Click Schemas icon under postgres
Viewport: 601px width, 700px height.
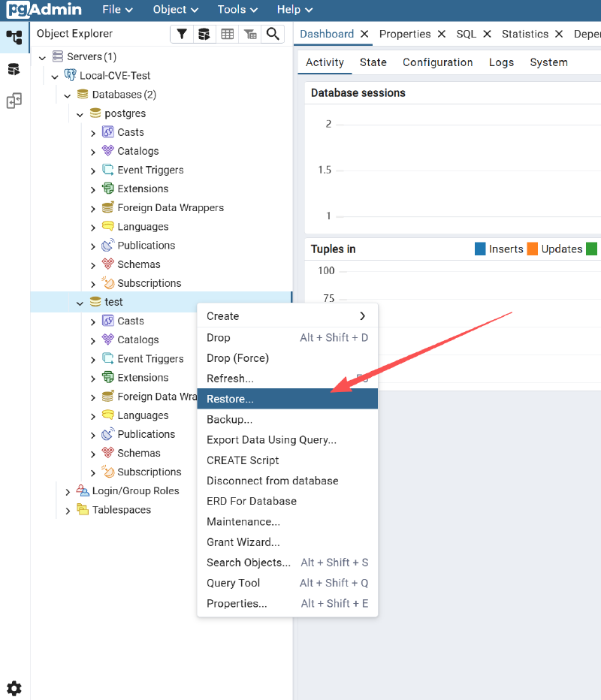pos(108,264)
